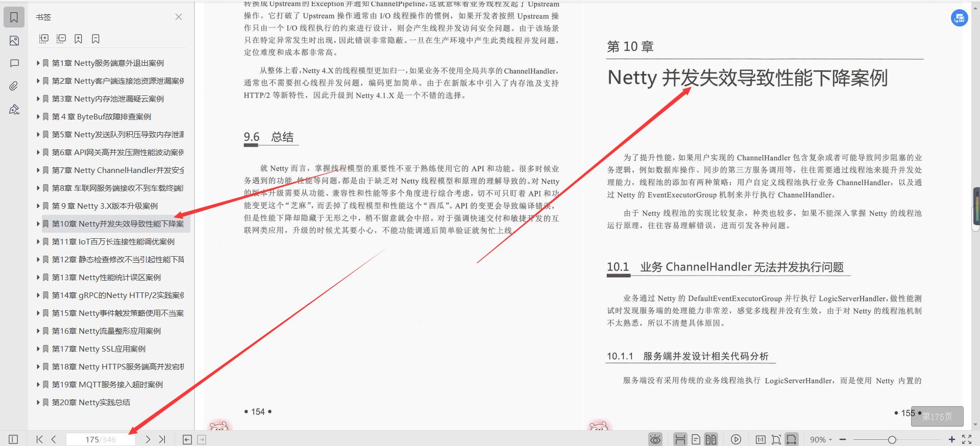This screenshot has height=446, width=980.
Task: Expand 第6章 API网关高并发压测 bookmark
Action: (38, 153)
